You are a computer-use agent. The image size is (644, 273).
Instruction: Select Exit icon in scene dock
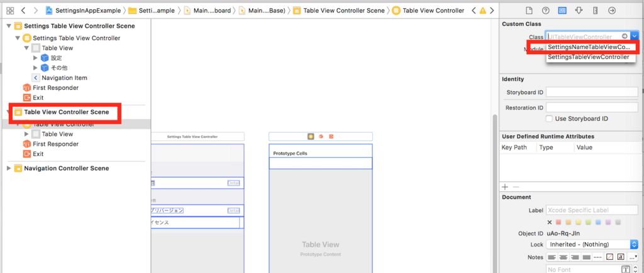(331, 136)
